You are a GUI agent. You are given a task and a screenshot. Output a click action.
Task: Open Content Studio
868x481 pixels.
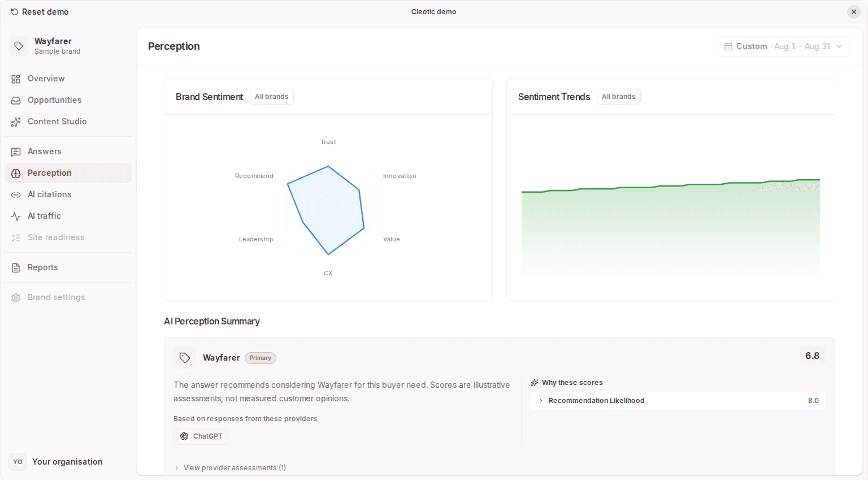tap(68, 122)
